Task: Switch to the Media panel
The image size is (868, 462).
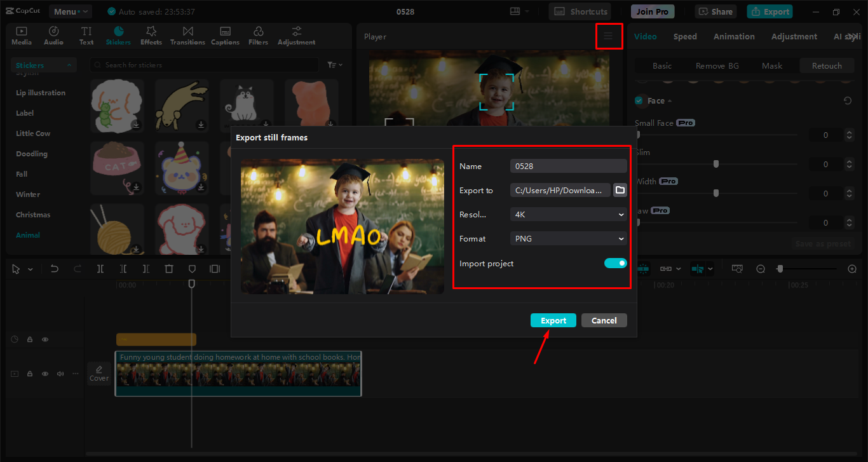Action: tap(21, 35)
